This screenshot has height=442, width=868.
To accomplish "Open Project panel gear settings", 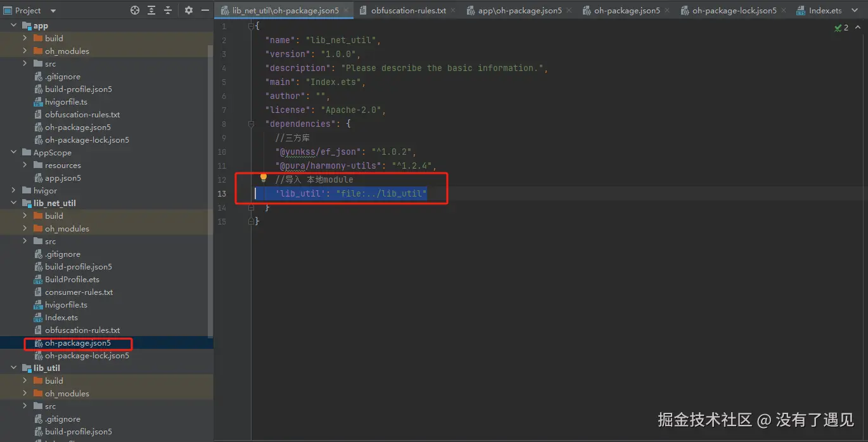I will pos(188,10).
